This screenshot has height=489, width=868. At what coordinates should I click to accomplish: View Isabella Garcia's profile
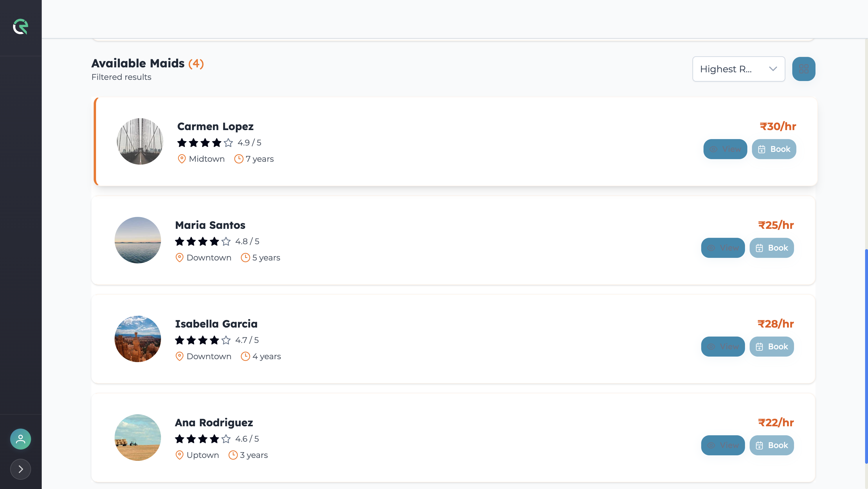tap(723, 346)
